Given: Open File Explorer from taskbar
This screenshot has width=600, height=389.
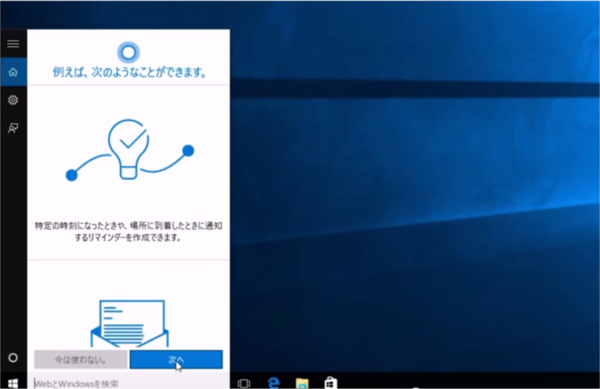Looking at the screenshot, I should 302,383.
